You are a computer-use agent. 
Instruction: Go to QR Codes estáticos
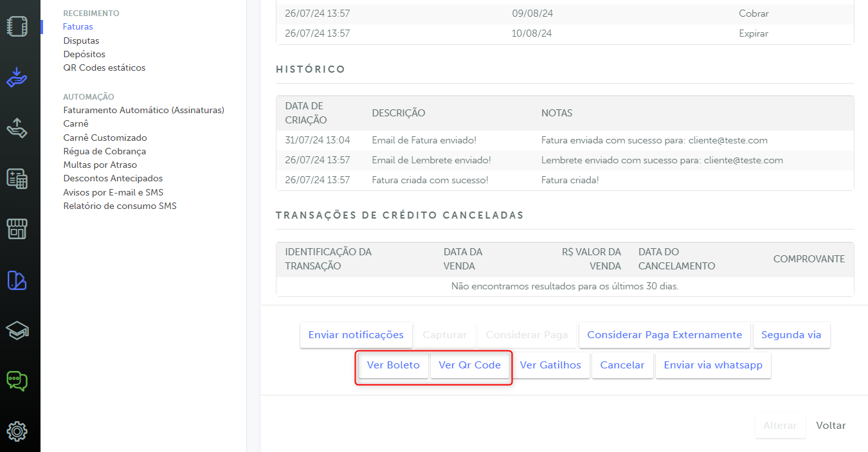(104, 68)
